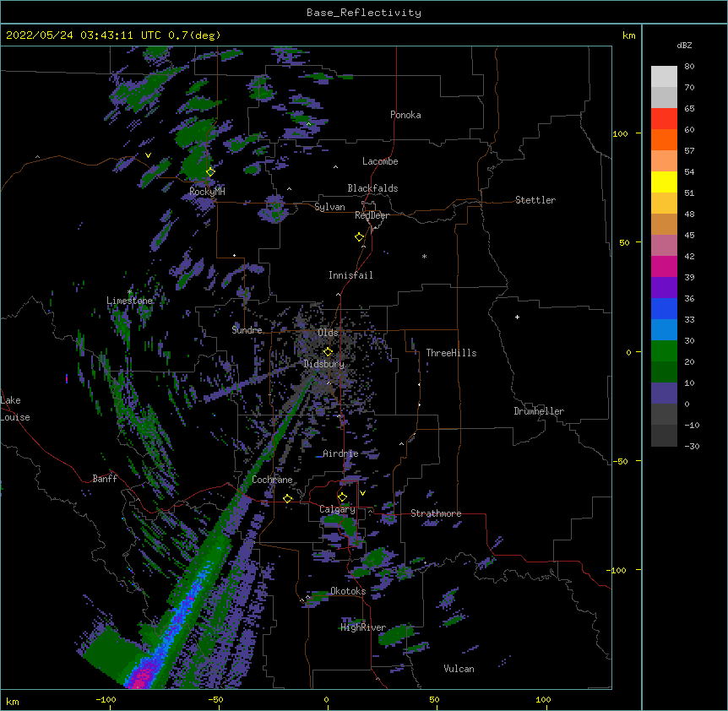728x711 pixels.
Task: Click the ThreeHills label
Action: 451,353
